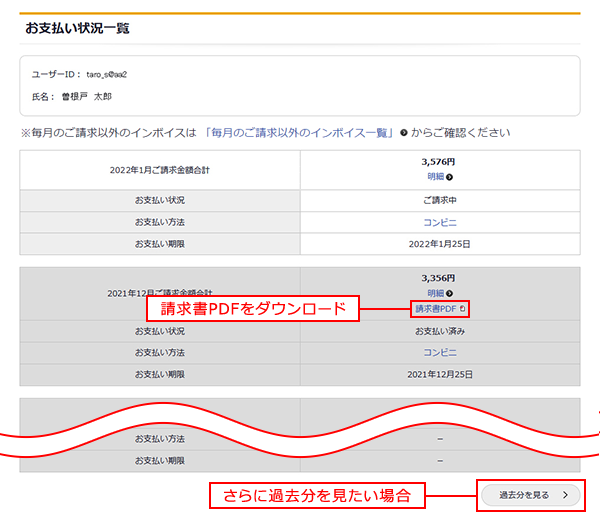Screen dimensions: 600x520
Task: Click the chevron on the 過去分を見る button
Action: click(x=565, y=494)
